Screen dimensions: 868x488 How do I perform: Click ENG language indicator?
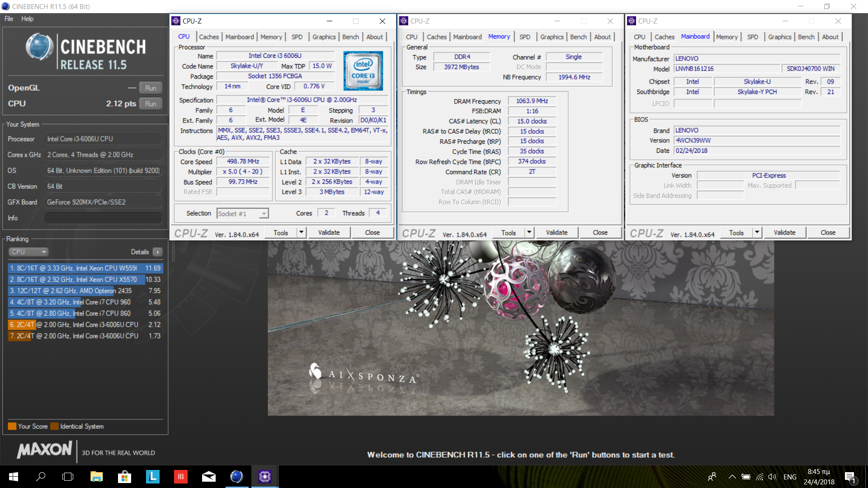click(790, 477)
